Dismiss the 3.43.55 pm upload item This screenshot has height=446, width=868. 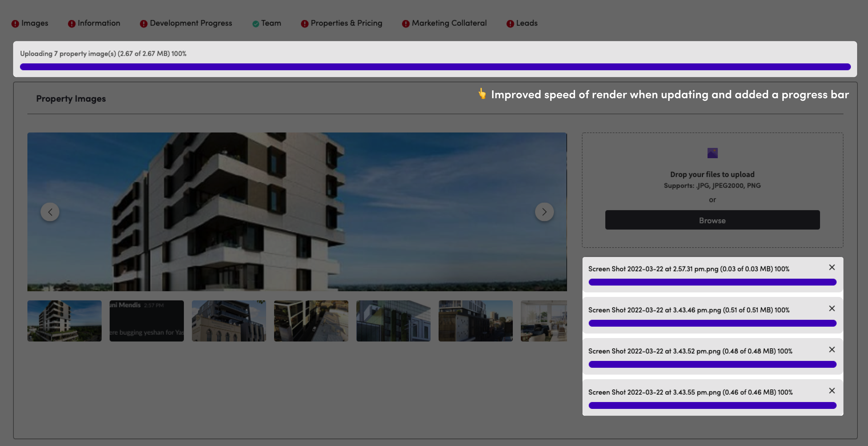click(832, 390)
